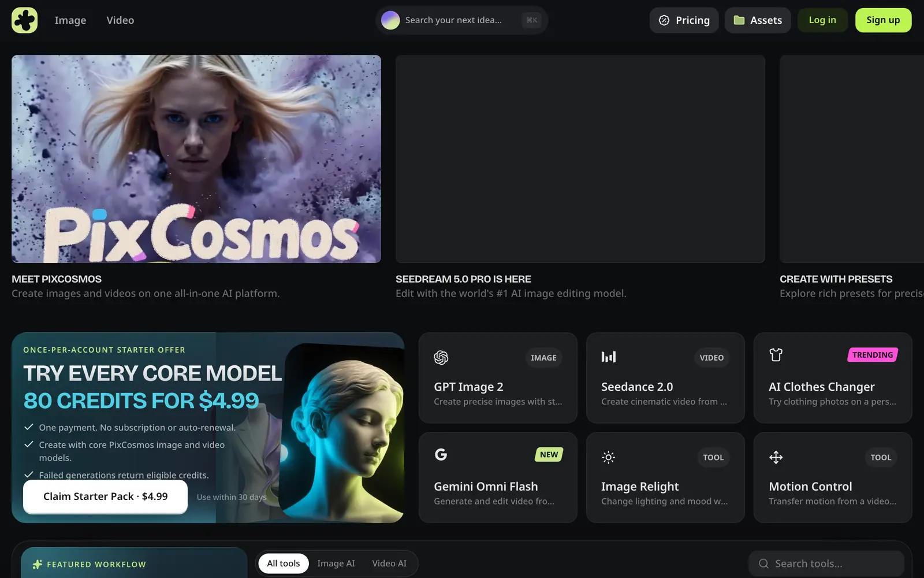Click the gradient orb search icon
The width and height of the screenshot is (924, 578).
pos(390,20)
